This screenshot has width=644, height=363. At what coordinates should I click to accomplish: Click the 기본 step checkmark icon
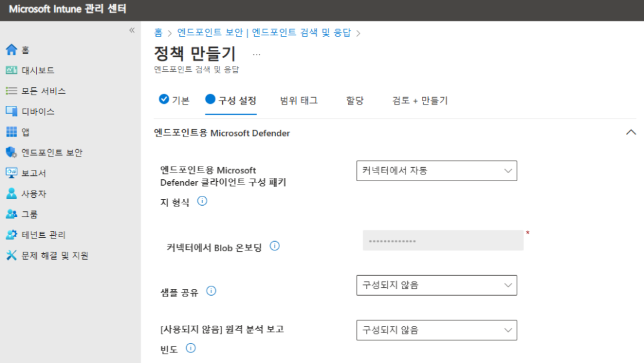click(x=164, y=99)
